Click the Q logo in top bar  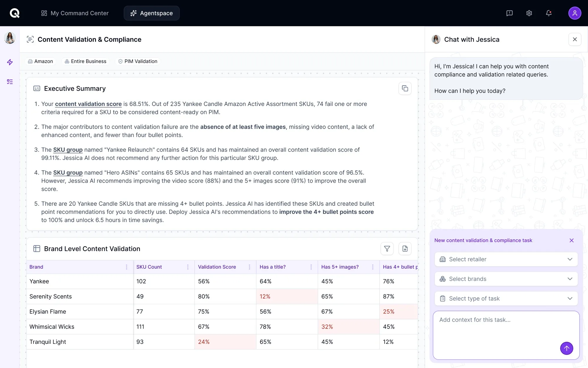(x=14, y=13)
